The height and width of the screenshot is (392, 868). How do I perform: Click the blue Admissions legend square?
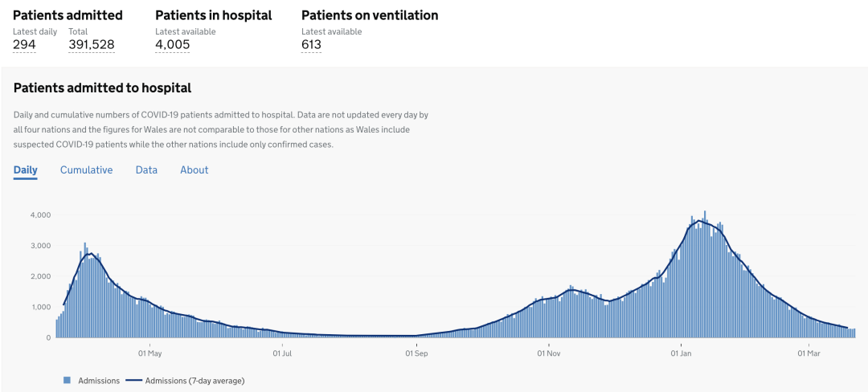point(67,380)
